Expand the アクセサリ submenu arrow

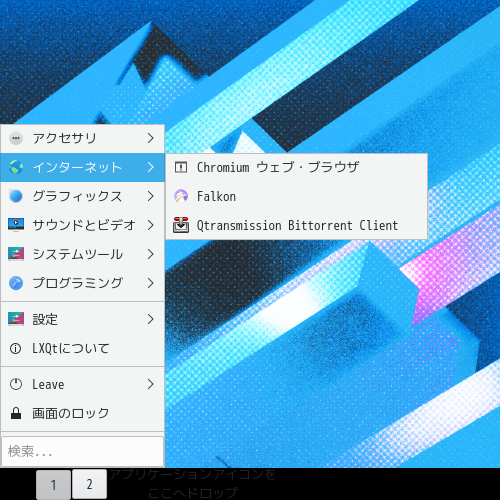coord(151,138)
